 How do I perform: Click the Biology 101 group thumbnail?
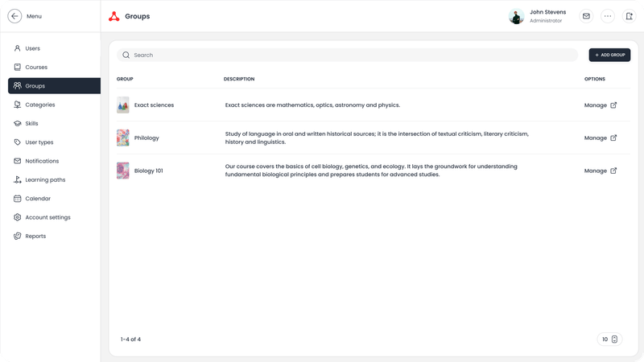122,171
